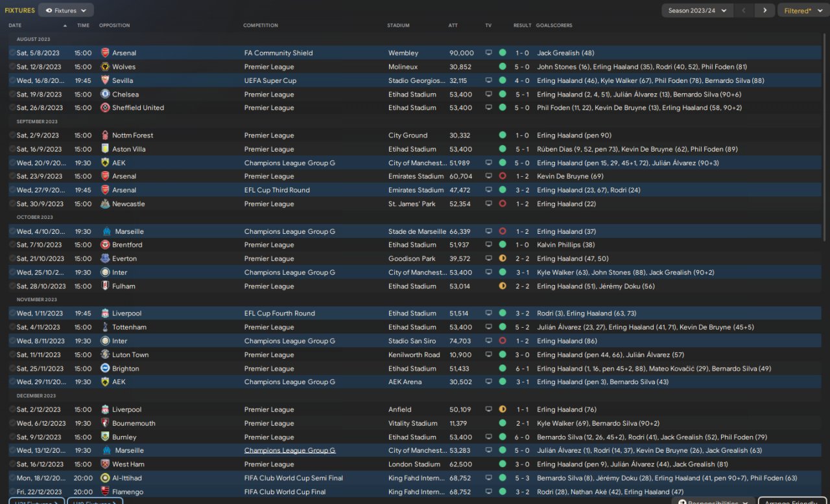Click the Nottm Forest club badge
The height and width of the screenshot is (504, 830).
point(105,135)
